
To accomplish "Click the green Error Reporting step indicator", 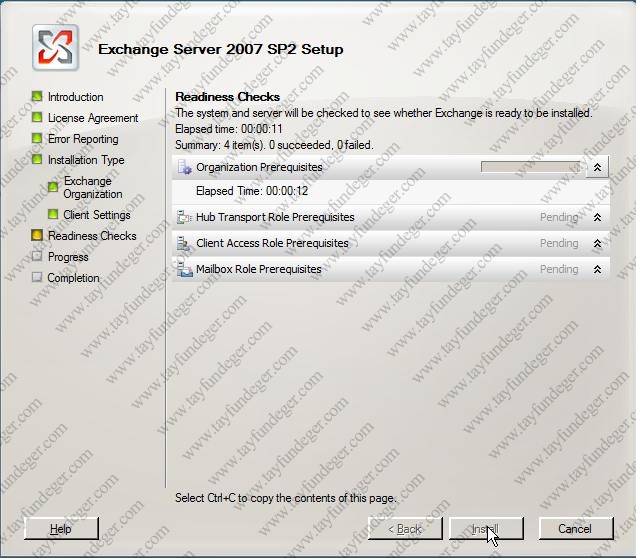I will pos(37,139).
